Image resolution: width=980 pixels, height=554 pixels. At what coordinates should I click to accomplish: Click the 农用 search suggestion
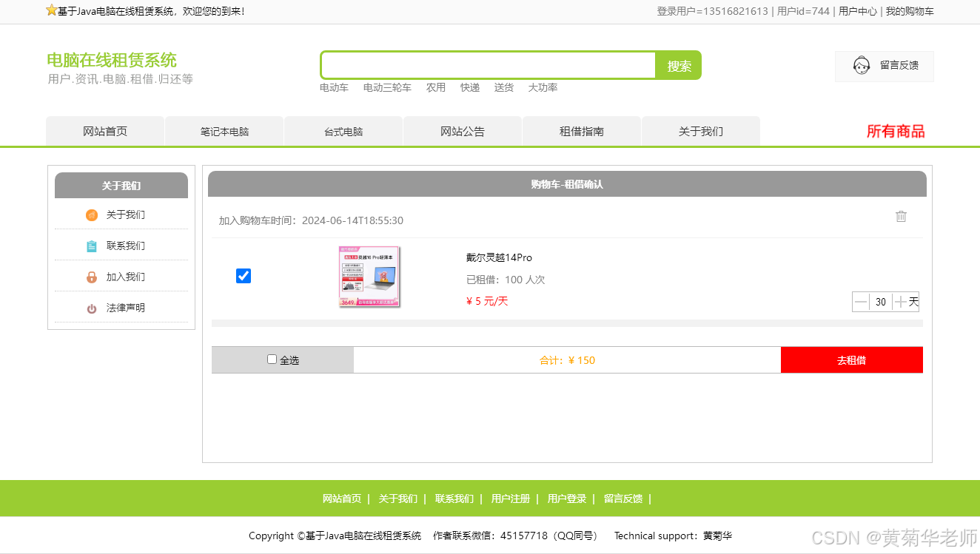click(x=436, y=87)
